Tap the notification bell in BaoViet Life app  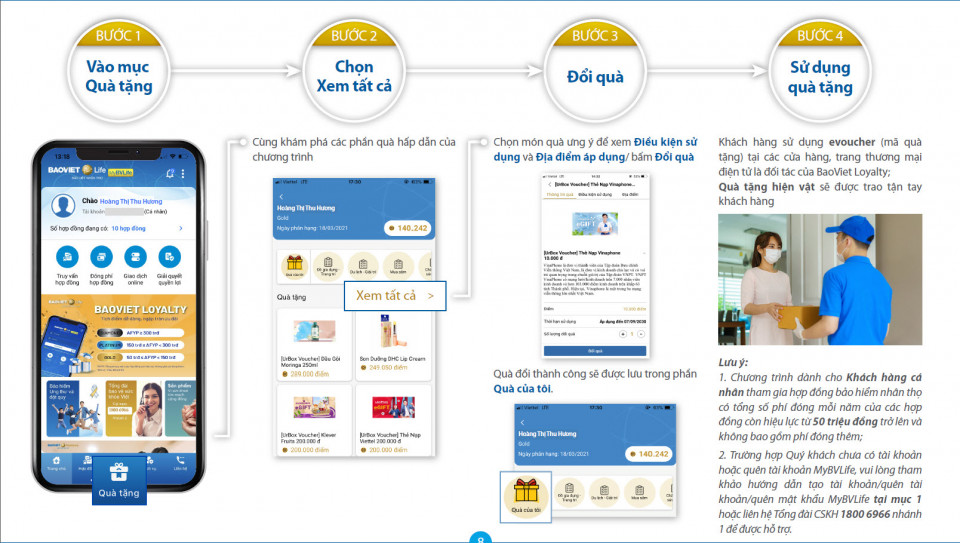(x=170, y=174)
